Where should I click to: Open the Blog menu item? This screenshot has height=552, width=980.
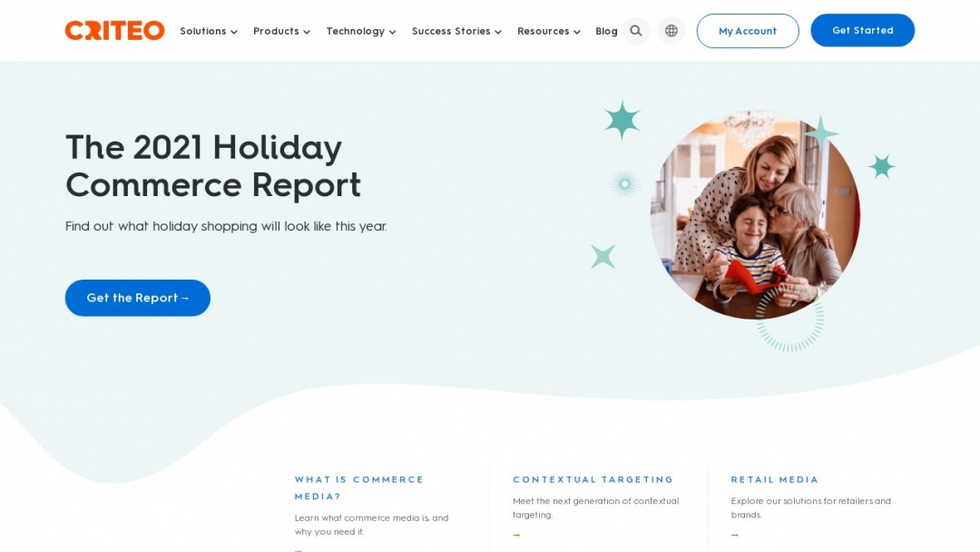[606, 31]
